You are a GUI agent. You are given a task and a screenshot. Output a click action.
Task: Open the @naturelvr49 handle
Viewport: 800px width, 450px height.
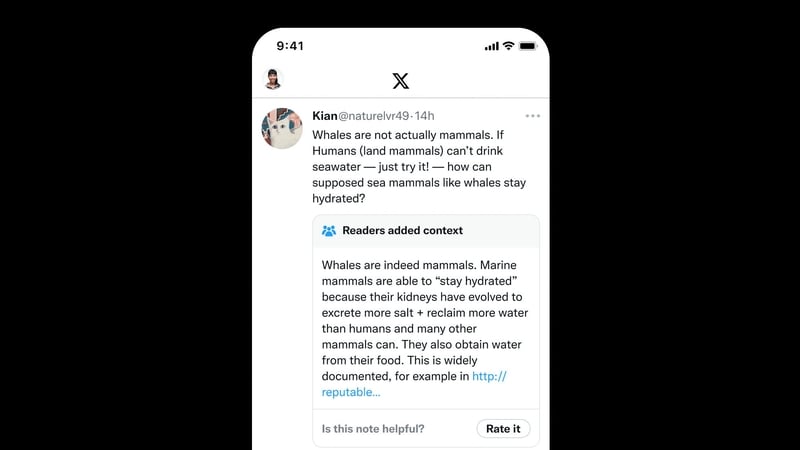pos(373,116)
